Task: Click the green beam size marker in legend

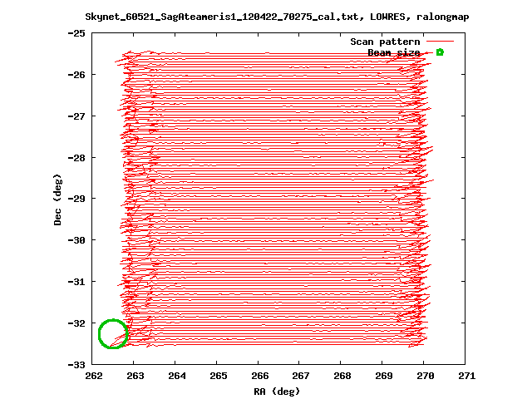Action: [x=440, y=52]
